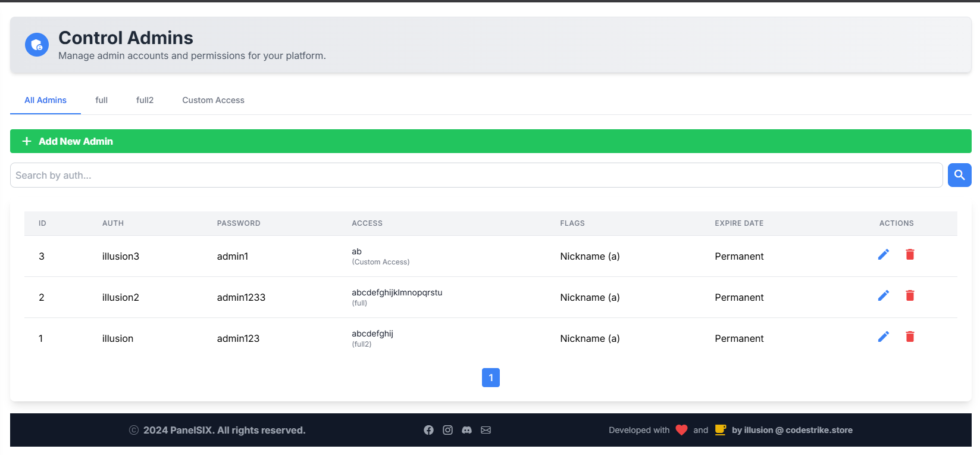980x455 pixels.
Task: Go to page 1 in pagination
Action: coord(490,378)
